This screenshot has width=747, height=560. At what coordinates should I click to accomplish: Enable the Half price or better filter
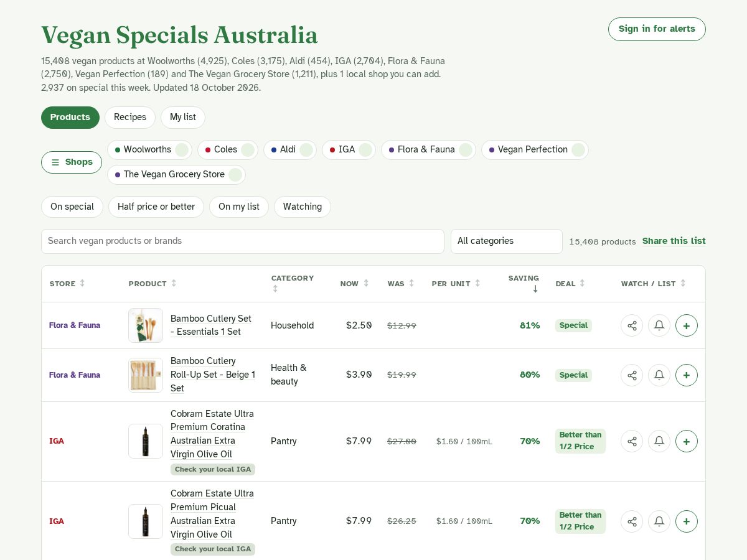(x=156, y=207)
